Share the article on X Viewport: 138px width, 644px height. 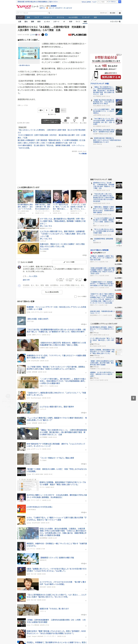coord(43,35)
